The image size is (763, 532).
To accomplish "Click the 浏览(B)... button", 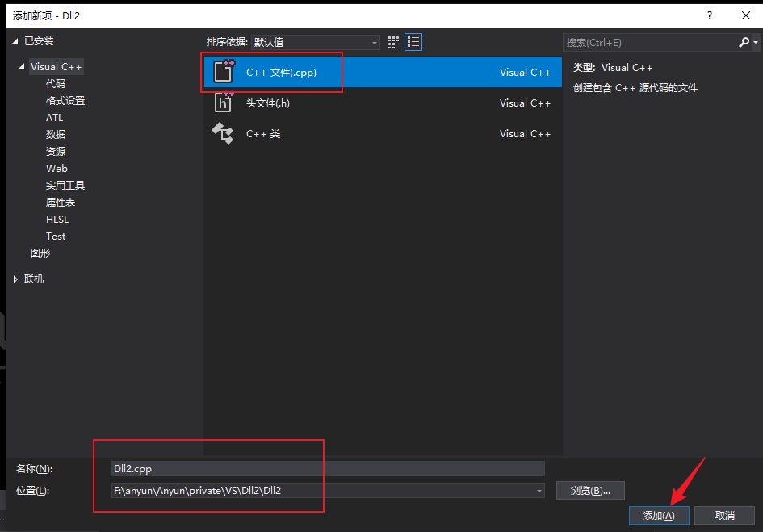I will (590, 491).
